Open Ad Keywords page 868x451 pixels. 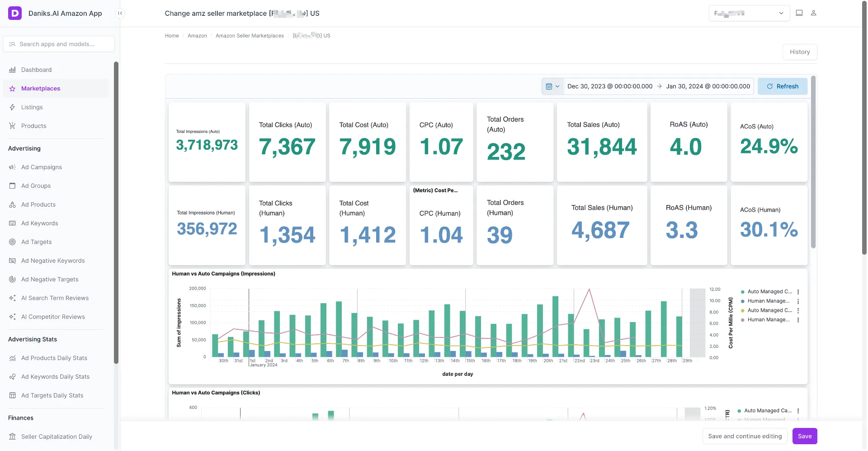pos(56,223)
